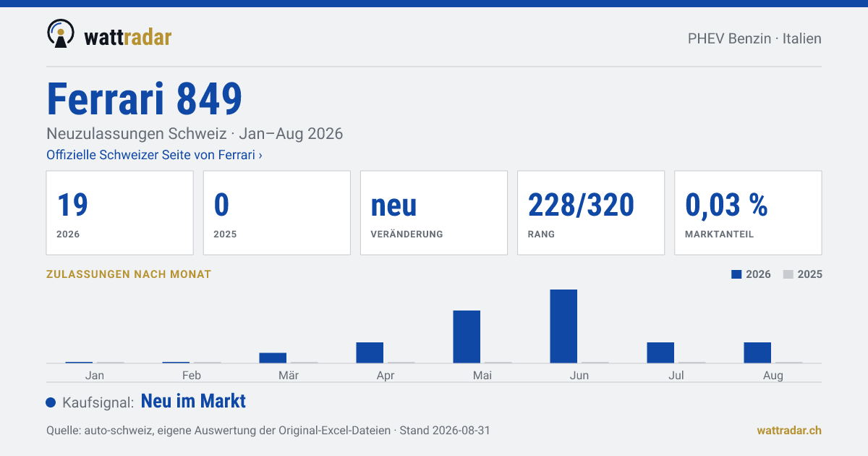Click the wattradar radar logo icon
Screen dimensions: 868x456
point(61,34)
